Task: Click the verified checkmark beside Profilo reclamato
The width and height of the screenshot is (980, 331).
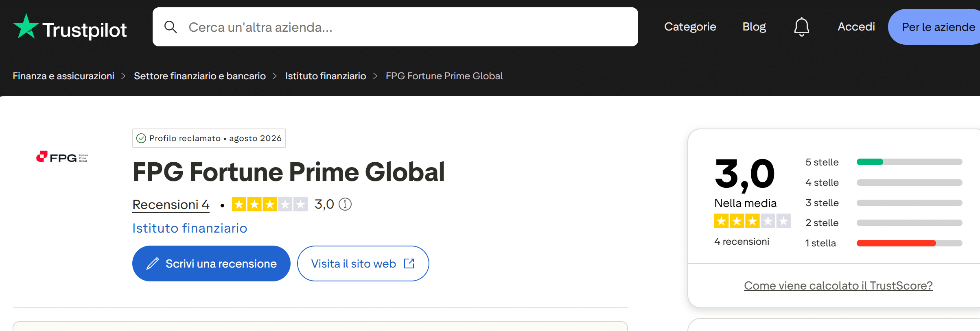Action: (141, 138)
